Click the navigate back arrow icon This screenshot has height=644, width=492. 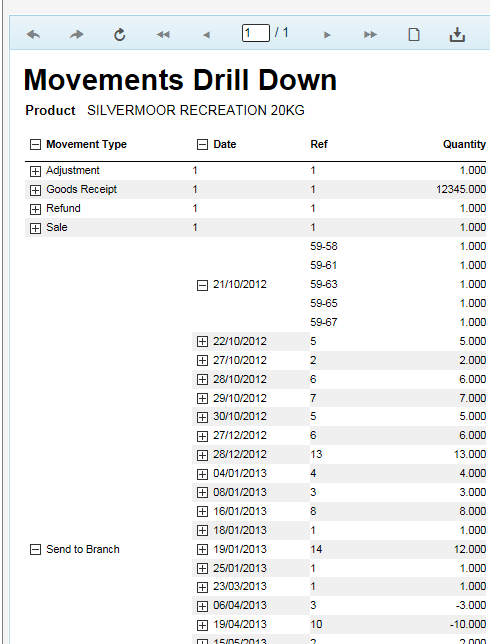point(34,34)
